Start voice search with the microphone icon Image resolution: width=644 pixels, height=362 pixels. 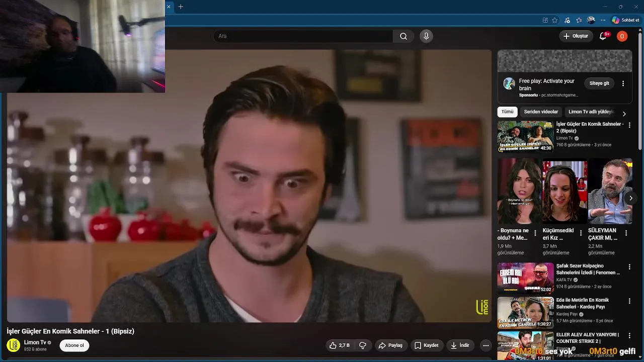(426, 36)
